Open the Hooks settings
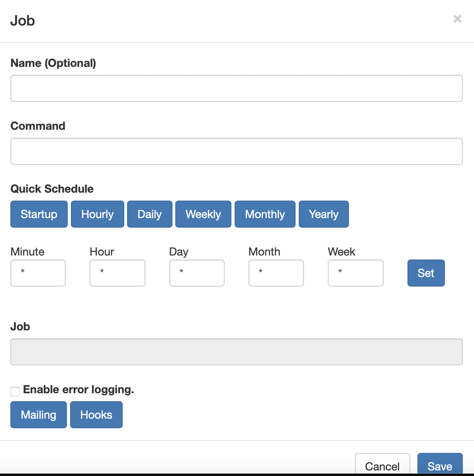 click(x=96, y=414)
